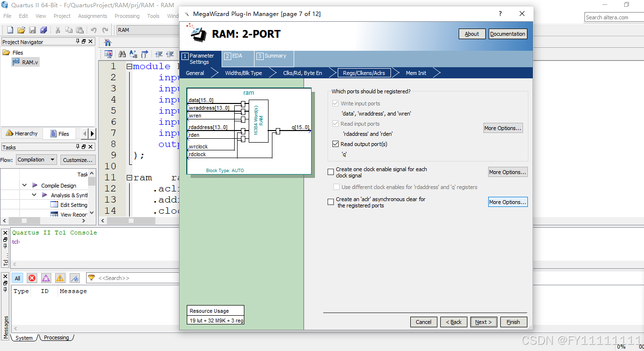Collapse ram instance fold at line 11
This screenshot has height=351, width=644.
tap(129, 178)
